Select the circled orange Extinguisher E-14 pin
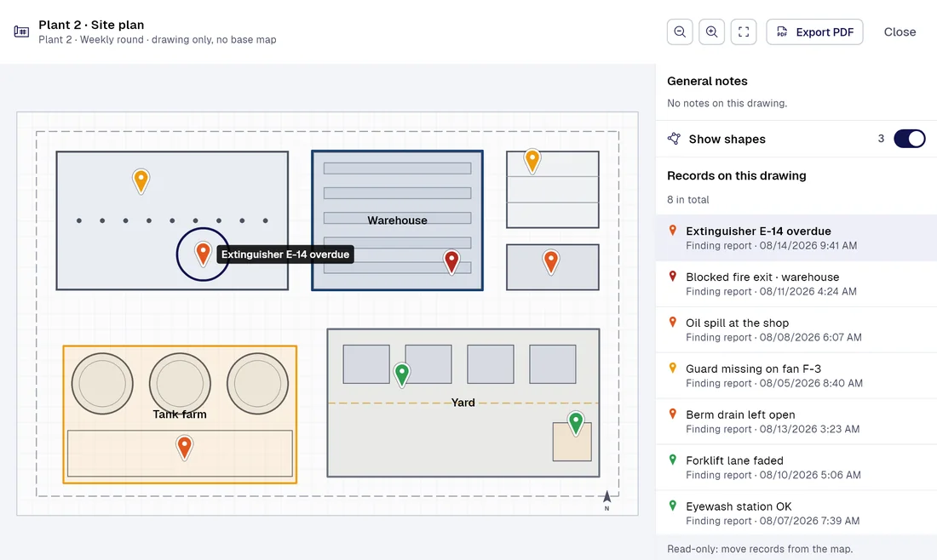Image resolution: width=937 pixels, height=560 pixels. (204, 254)
